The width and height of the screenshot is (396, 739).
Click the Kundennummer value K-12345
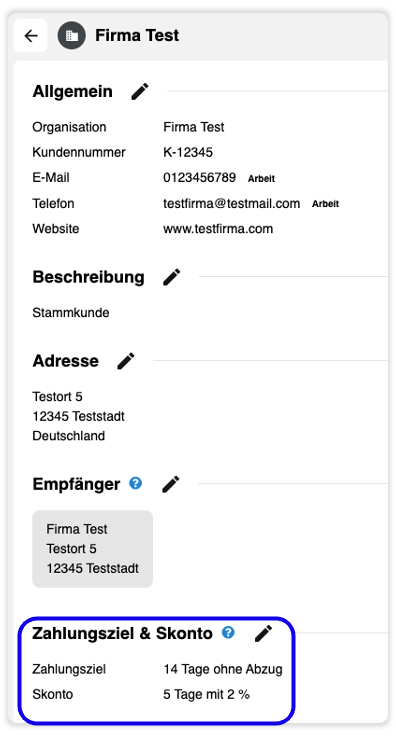[x=188, y=152]
